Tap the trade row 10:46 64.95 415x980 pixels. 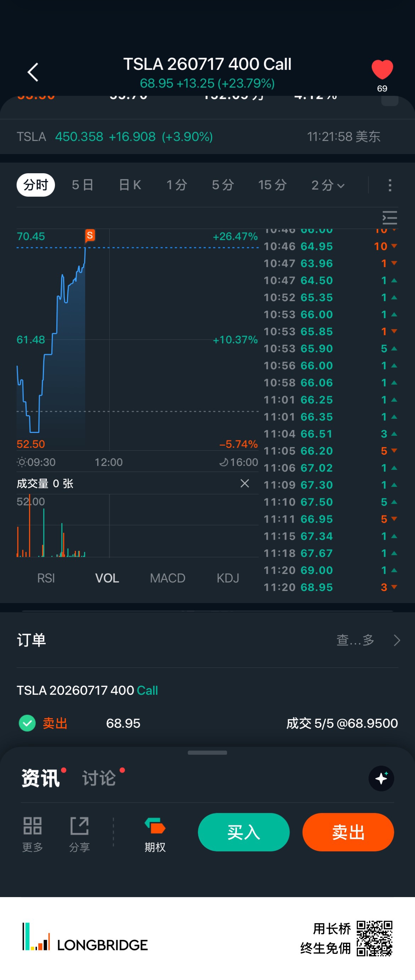[331, 246]
